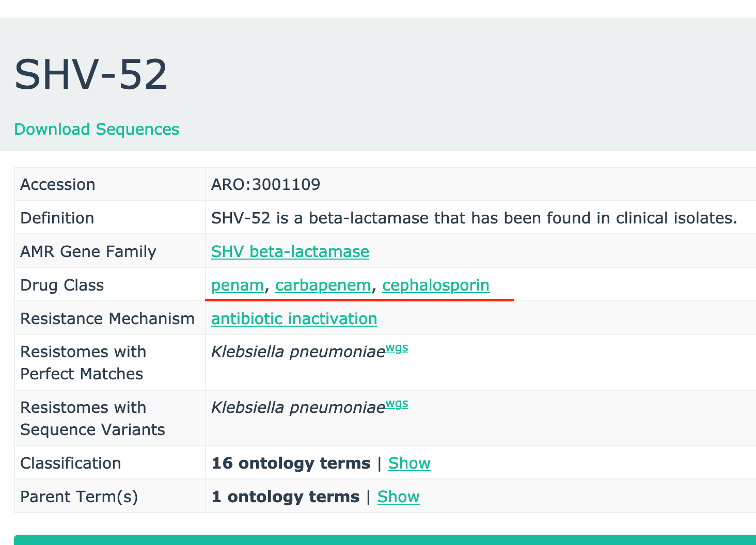Click the "1 ontology terms" text

tap(285, 496)
